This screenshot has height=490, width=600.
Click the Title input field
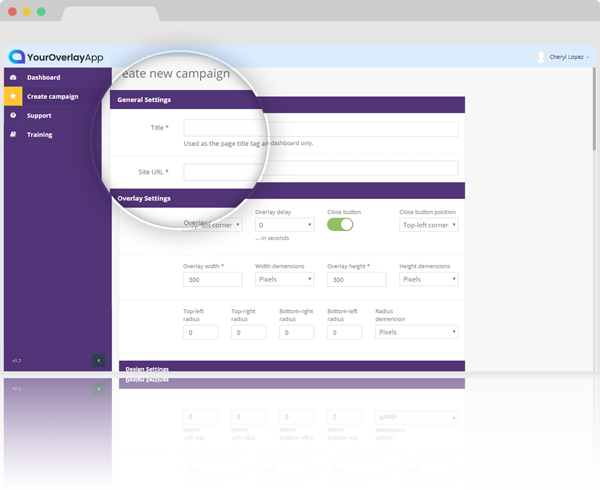pyautogui.click(x=320, y=129)
